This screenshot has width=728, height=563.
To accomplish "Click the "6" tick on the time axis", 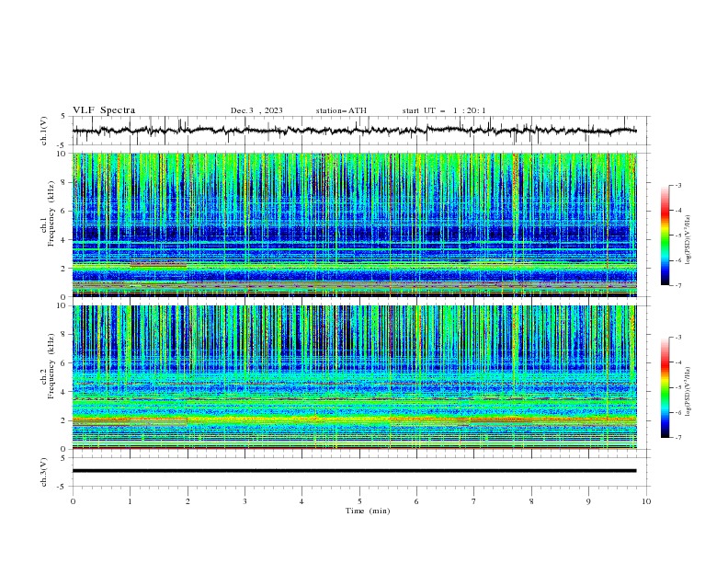I will click(x=416, y=501).
